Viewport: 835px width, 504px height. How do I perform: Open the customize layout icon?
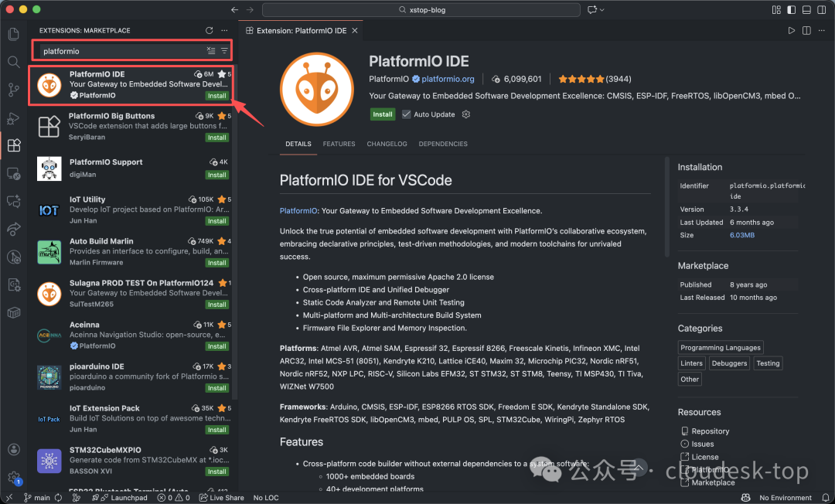(x=776, y=9)
